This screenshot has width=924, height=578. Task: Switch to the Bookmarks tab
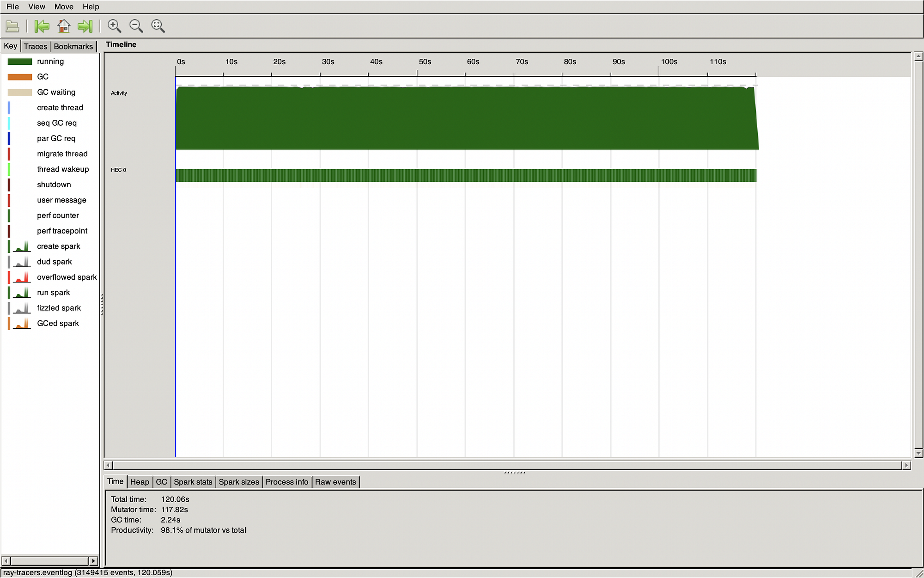(x=73, y=46)
